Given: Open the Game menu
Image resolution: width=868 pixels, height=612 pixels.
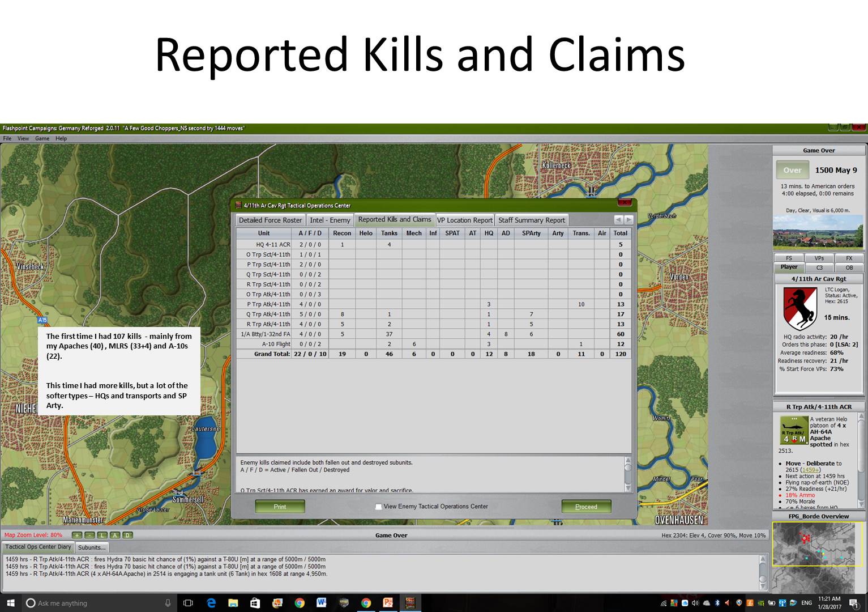Looking at the screenshot, I should click(x=42, y=138).
